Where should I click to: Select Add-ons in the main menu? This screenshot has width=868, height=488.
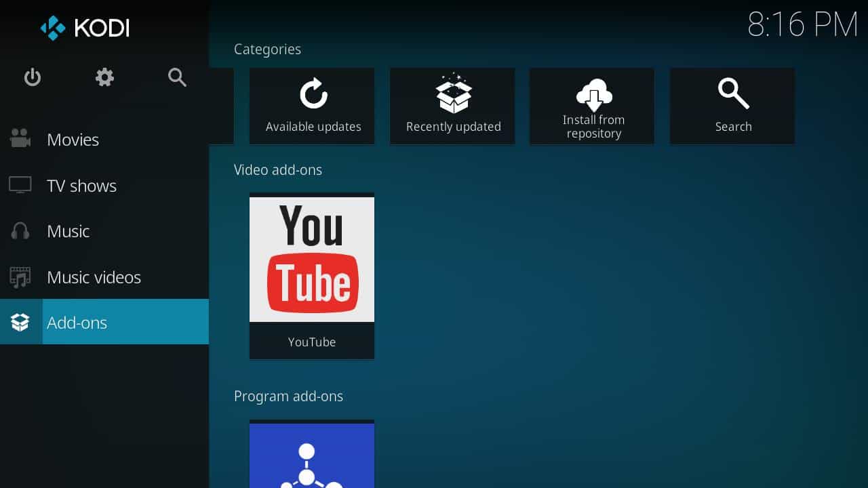[x=104, y=322]
